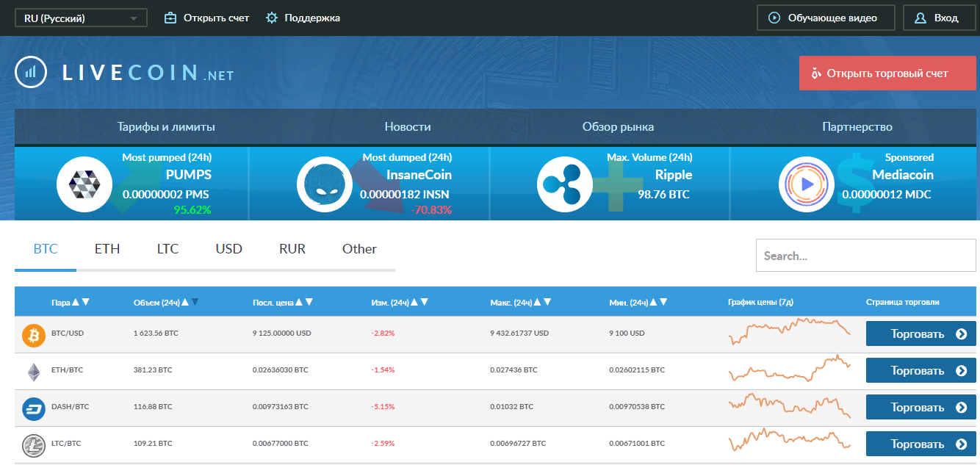
Task: Open the Поддержка link
Action: tap(311, 18)
